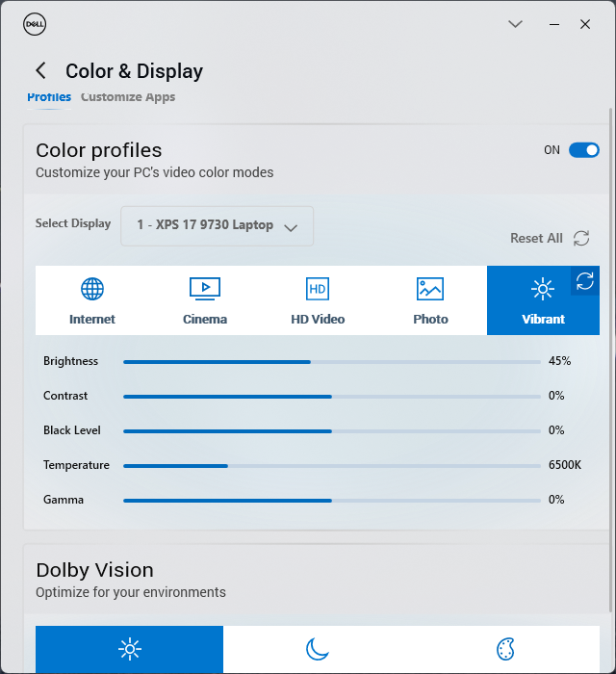
Task: Click the 45% brightness value
Action: [559, 361]
